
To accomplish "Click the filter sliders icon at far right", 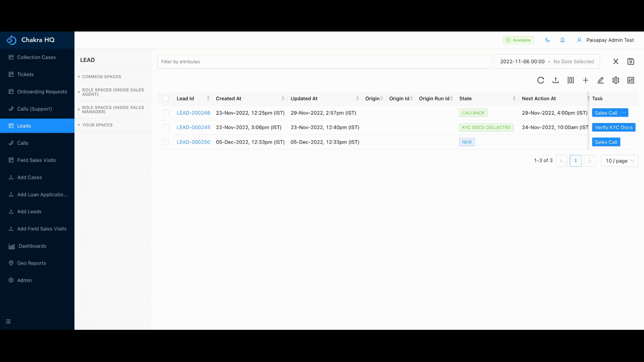I will pos(631,80).
